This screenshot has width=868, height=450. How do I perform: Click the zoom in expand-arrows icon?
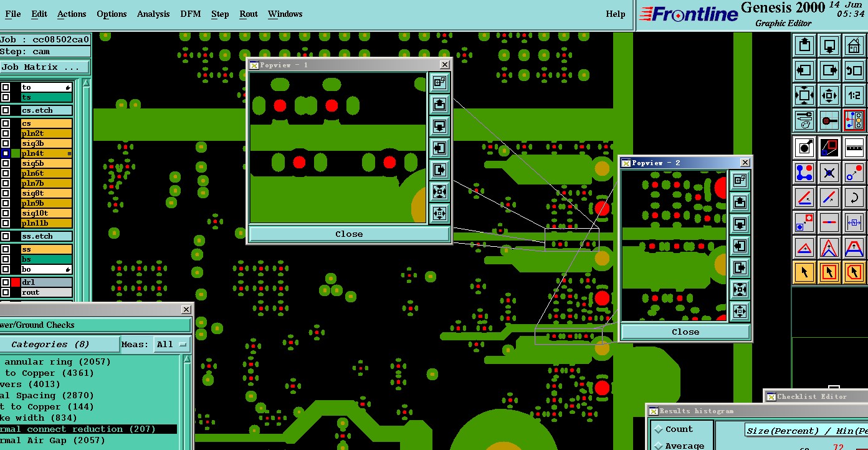(x=804, y=95)
